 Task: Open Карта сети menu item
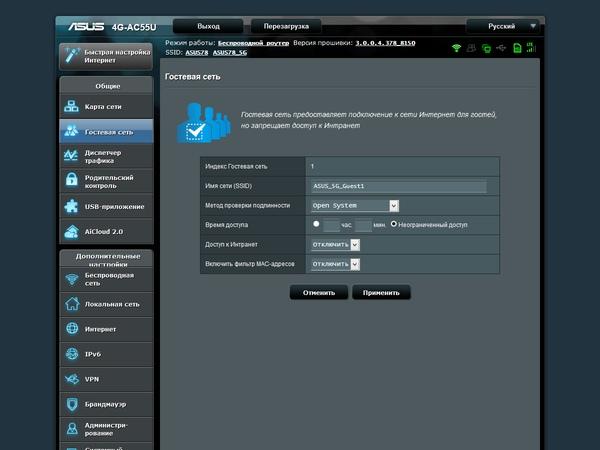pos(106,106)
